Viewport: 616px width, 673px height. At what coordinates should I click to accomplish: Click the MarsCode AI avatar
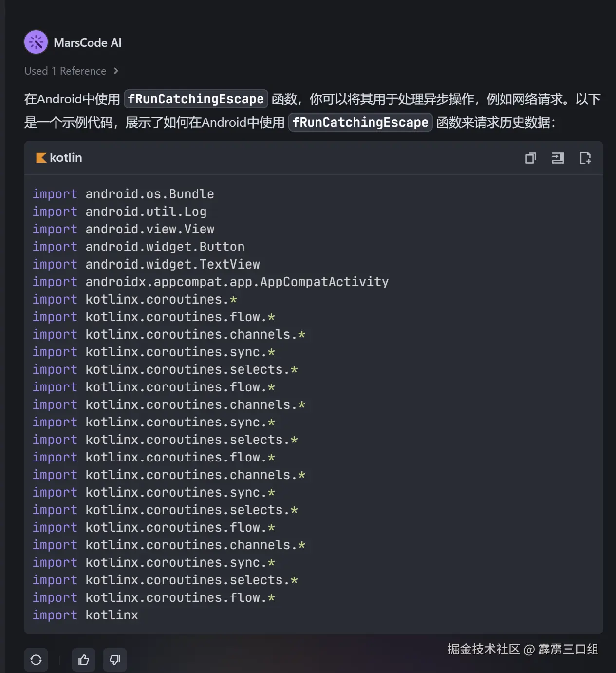tap(36, 42)
